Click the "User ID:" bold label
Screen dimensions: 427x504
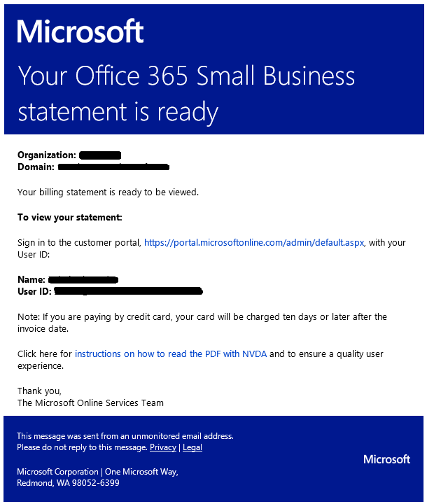pos(34,291)
